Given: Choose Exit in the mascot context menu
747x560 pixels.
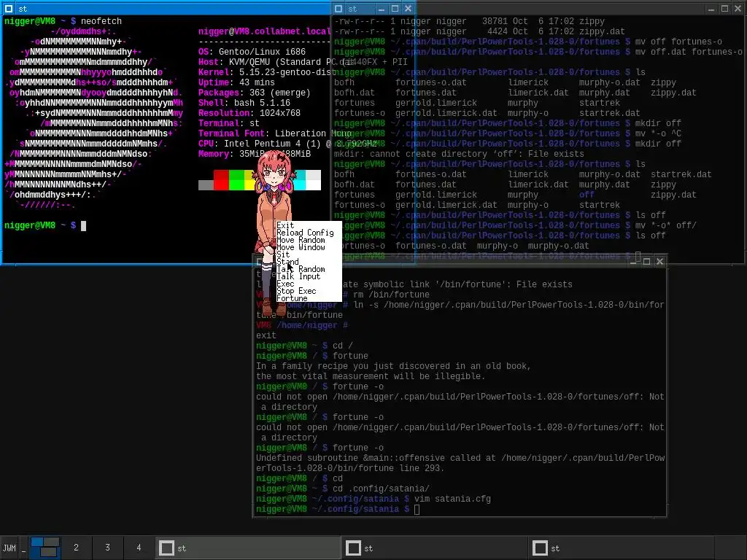Looking at the screenshot, I should coord(285,225).
